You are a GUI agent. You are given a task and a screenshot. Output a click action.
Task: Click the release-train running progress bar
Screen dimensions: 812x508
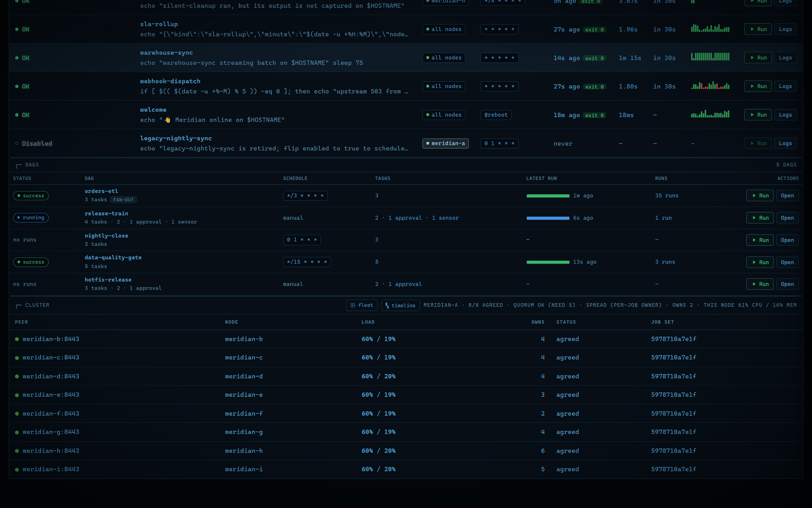pyautogui.click(x=548, y=218)
